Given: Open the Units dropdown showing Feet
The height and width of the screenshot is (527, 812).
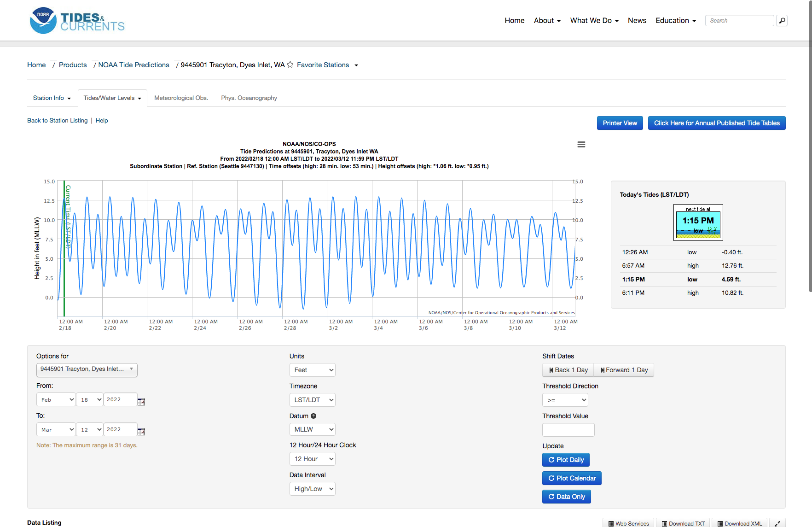Looking at the screenshot, I should tap(313, 370).
